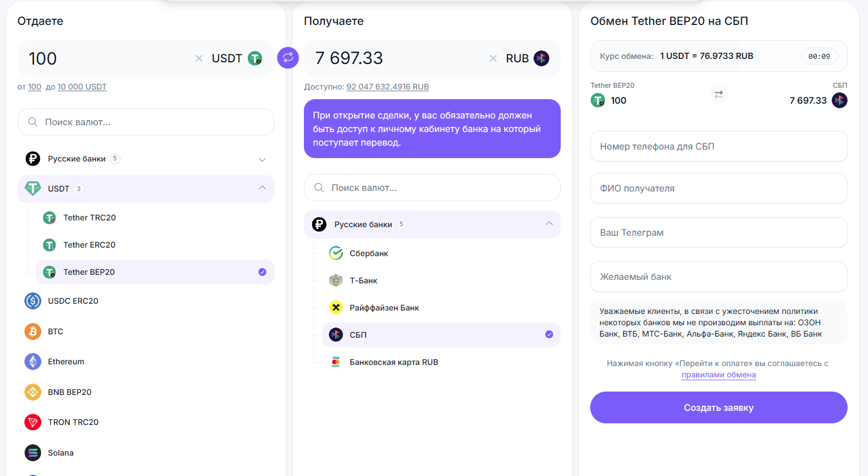Choose BTC as give currency

pos(146,331)
